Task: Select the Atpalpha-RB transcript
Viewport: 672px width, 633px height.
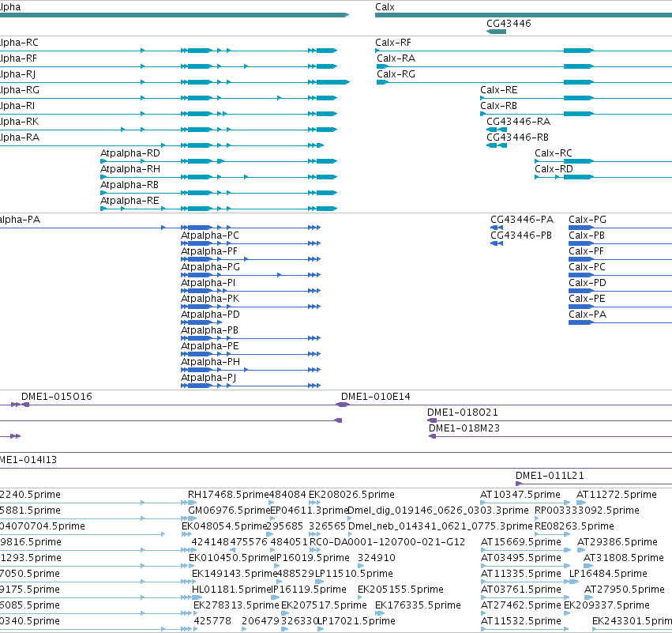Action: (219, 193)
